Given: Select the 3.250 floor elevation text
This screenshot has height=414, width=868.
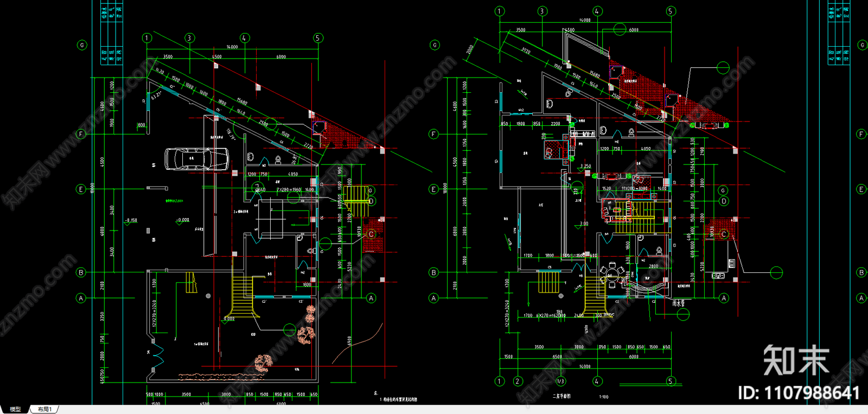Looking at the screenshot, I should coord(585,167).
